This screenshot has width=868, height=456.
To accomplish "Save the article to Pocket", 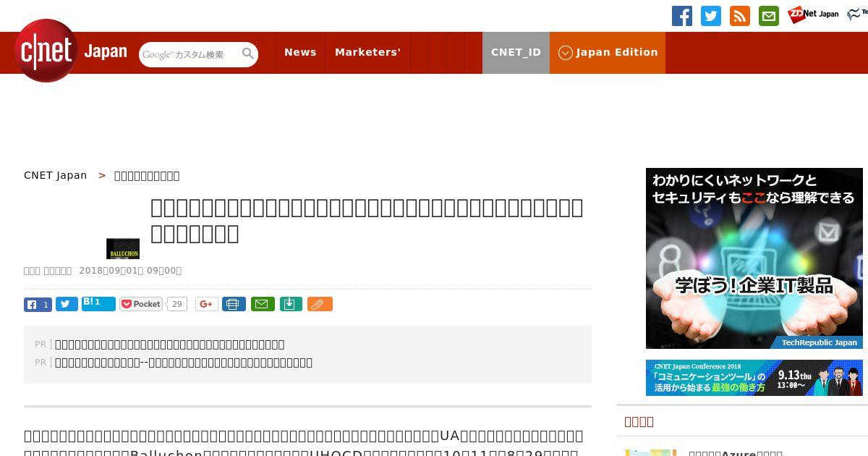I will [141, 304].
